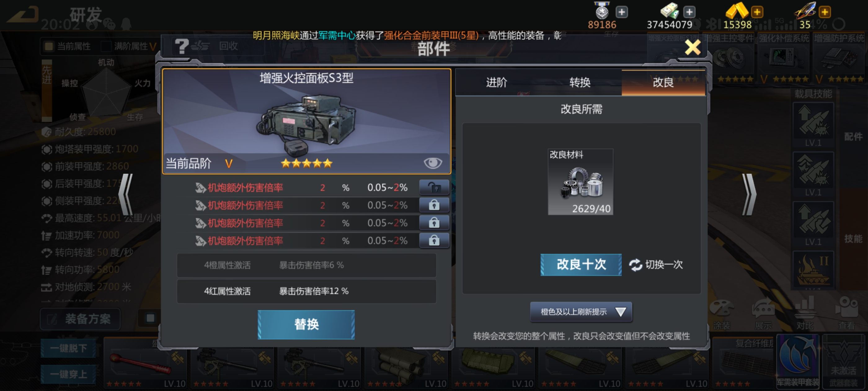
Task: Click the 改良十次 button
Action: coord(581,264)
